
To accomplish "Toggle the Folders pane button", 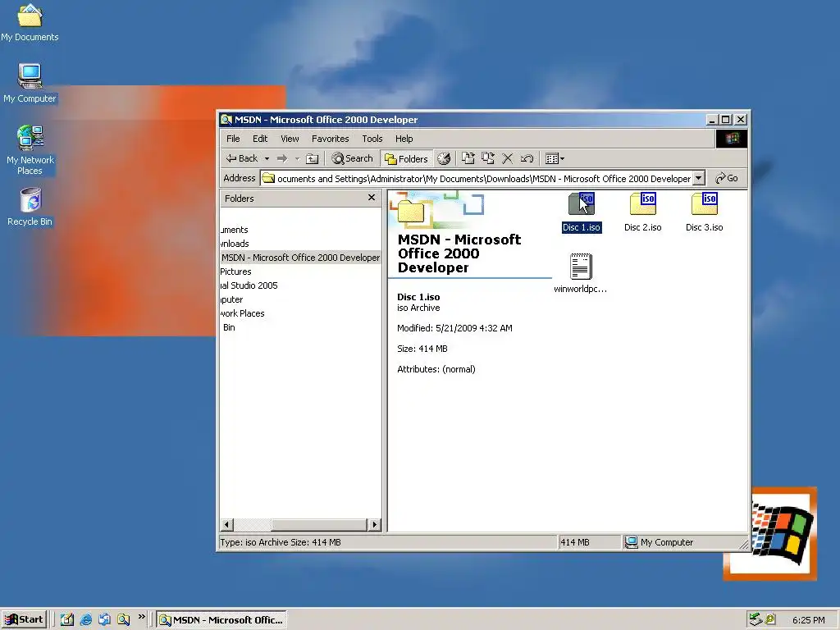I will 407,158.
